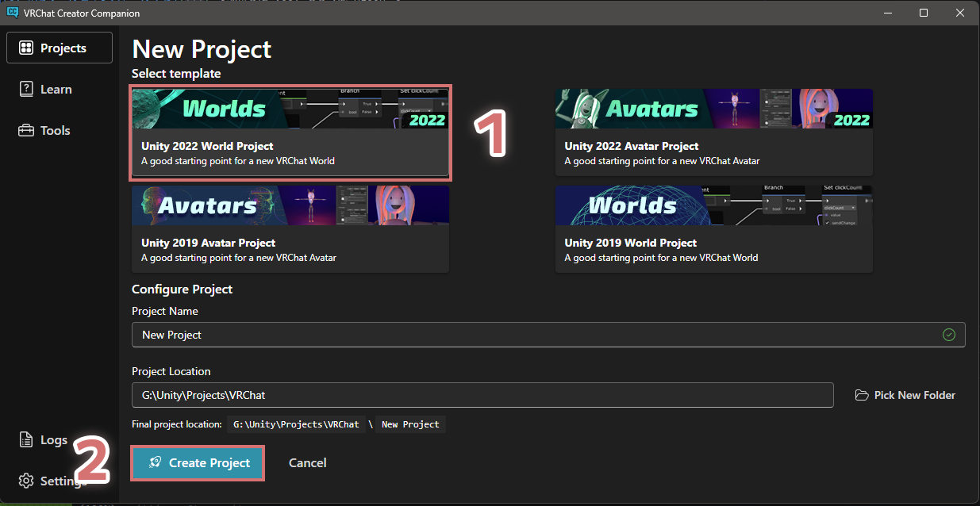Screen dimensions: 980x506
Task: Open the Projects sidebar section
Action: (60, 48)
